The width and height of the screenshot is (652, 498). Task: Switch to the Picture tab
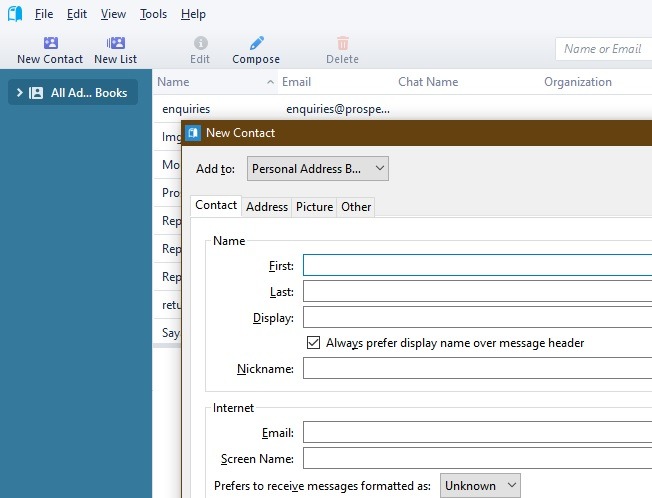point(314,207)
